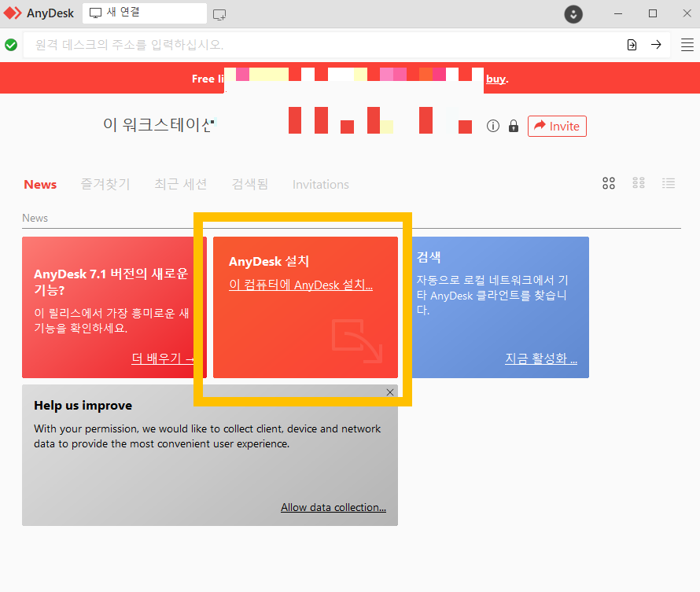Click the AnyDesk 설치 card title

(269, 261)
